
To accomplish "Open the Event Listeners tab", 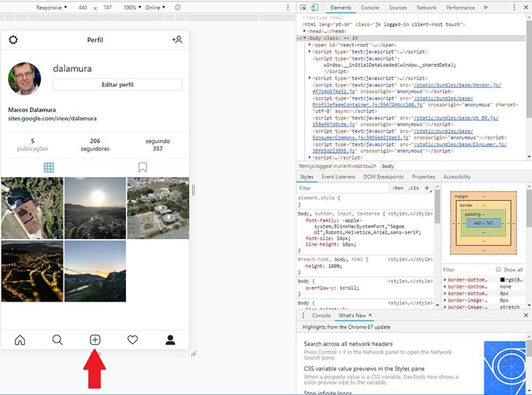I will (x=338, y=177).
